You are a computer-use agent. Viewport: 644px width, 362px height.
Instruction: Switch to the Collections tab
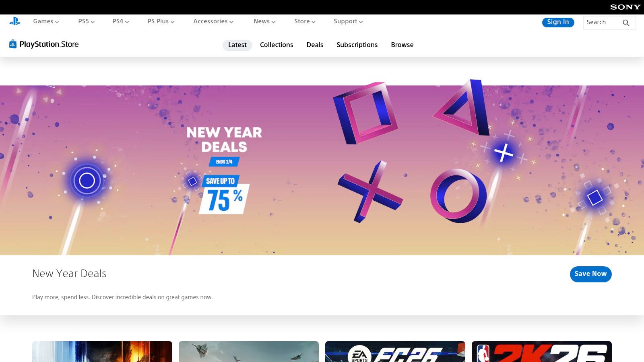(x=277, y=45)
